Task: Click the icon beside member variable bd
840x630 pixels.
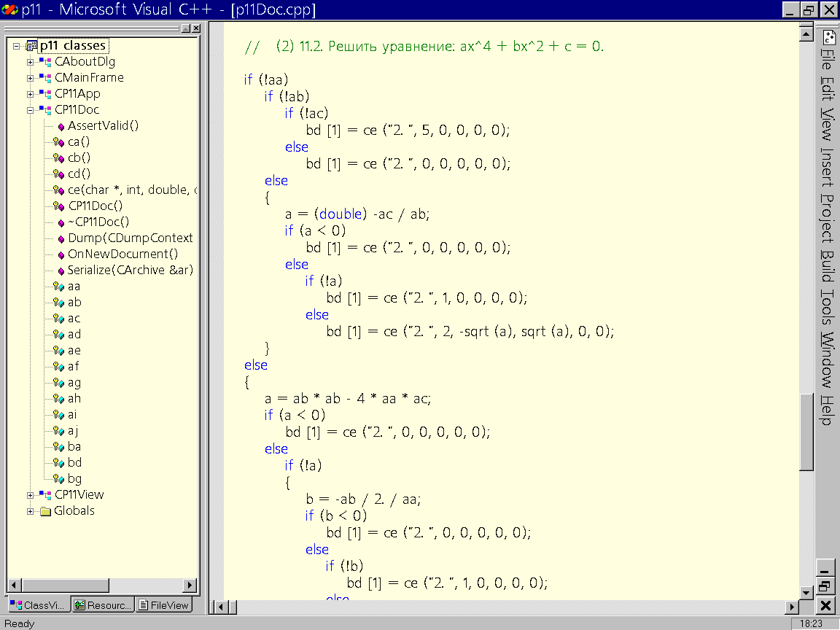Action: click(x=59, y=463)
